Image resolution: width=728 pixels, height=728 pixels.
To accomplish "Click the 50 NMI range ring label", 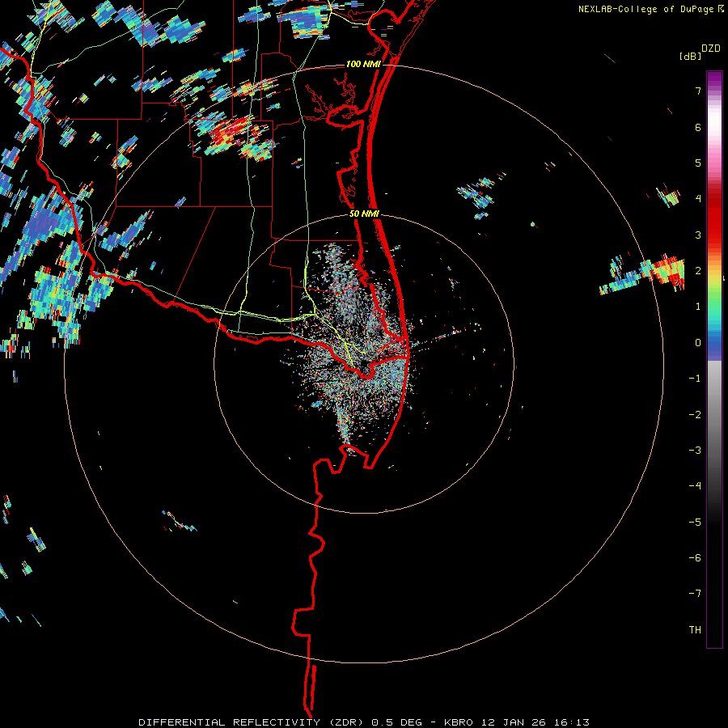I will (364, 214).
